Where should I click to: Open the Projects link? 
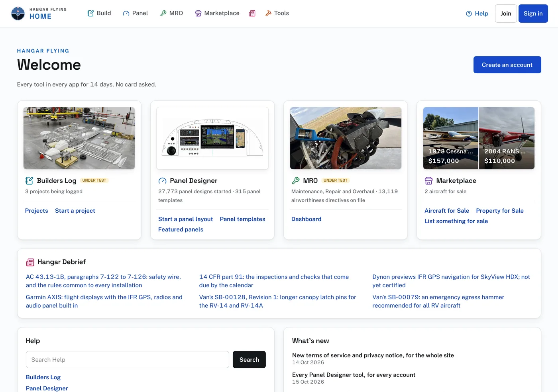click(x=37, y=211)
